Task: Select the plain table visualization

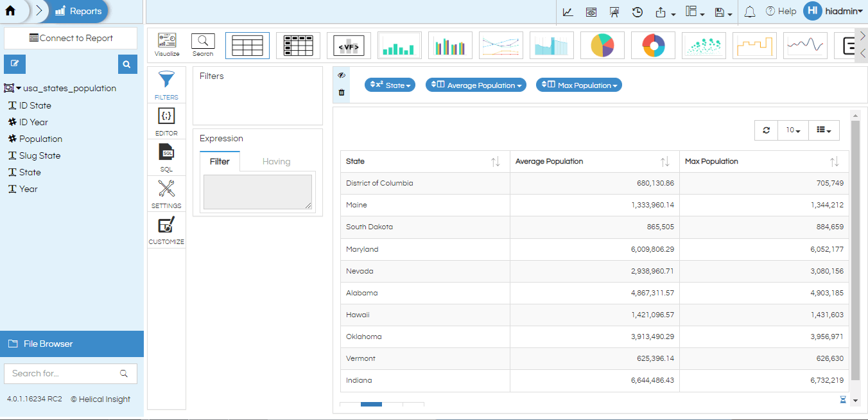Action: pos(247,46)
